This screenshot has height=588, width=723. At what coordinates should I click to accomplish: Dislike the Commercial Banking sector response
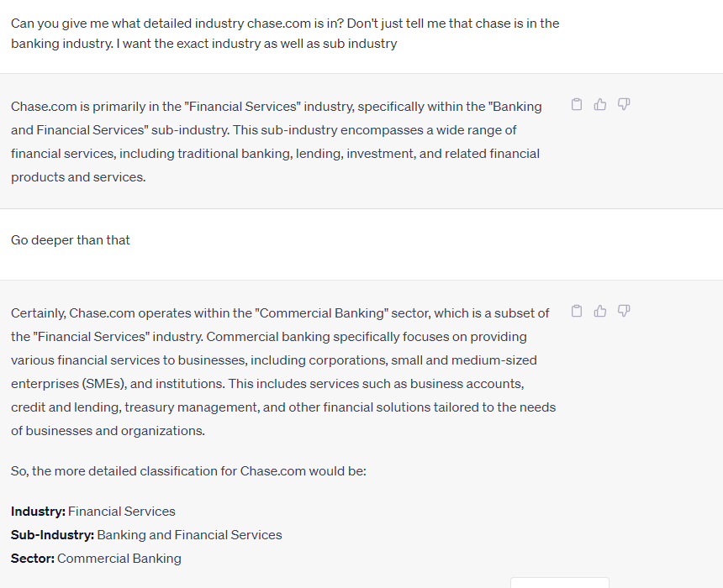click(x=624, y=312)
